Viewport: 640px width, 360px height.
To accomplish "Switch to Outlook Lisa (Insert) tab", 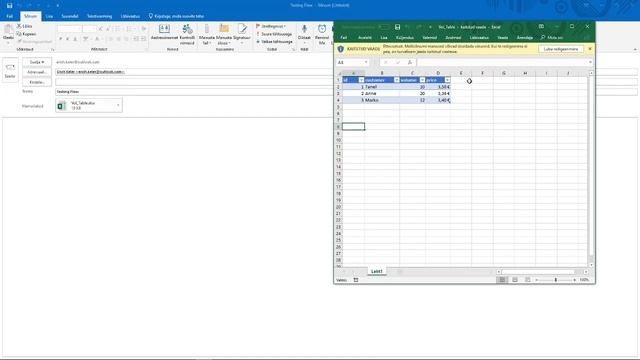I will click(49, 16).
